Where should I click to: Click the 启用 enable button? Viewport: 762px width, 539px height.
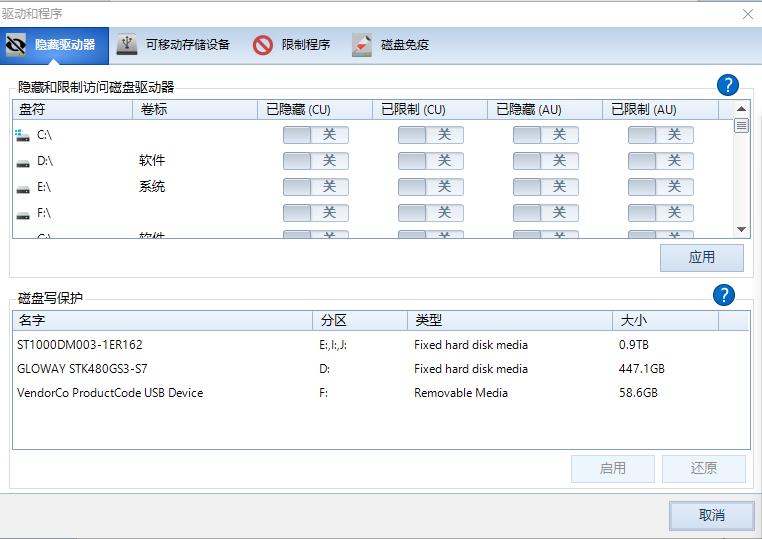(x=613, y=469)
